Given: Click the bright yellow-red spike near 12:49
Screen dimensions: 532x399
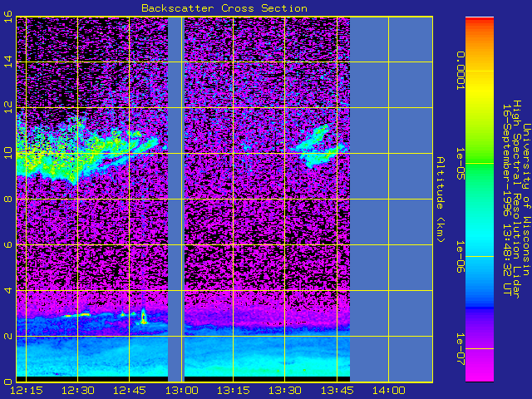Looking at the screenshot, I should click(x=144, y=317).
